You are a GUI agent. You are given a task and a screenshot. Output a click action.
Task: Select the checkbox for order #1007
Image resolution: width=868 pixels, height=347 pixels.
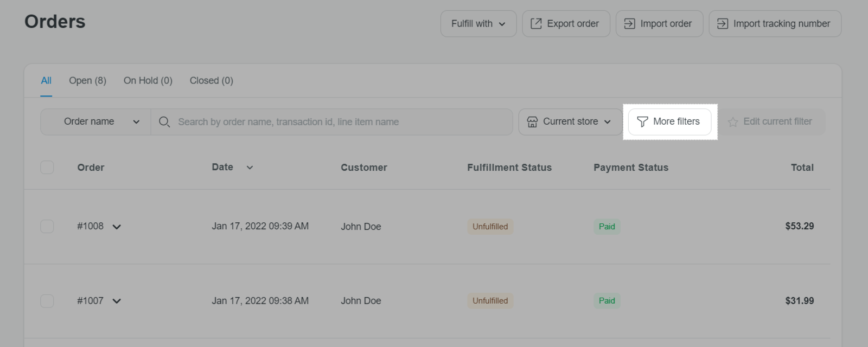(47, 301)
